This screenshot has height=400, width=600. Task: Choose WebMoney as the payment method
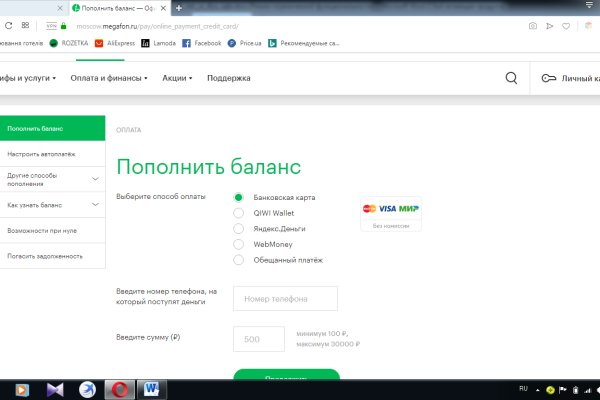coord(238,244)
